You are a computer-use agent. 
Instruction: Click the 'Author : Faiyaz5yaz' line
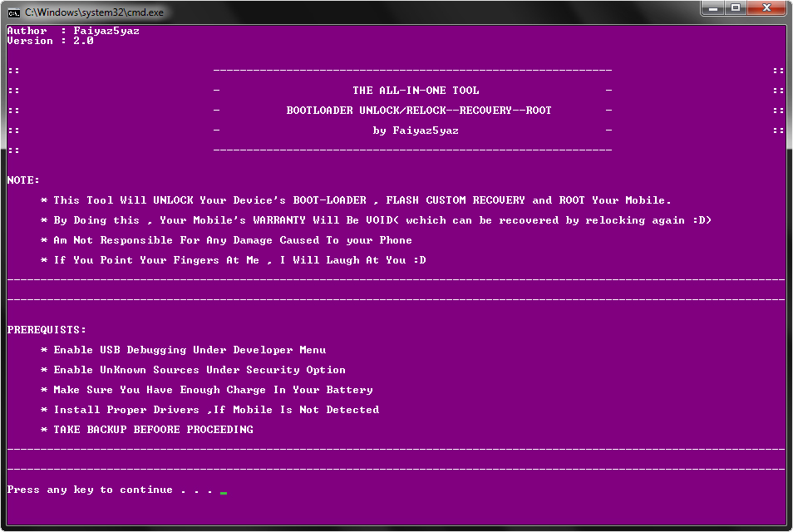coord(73,31)
